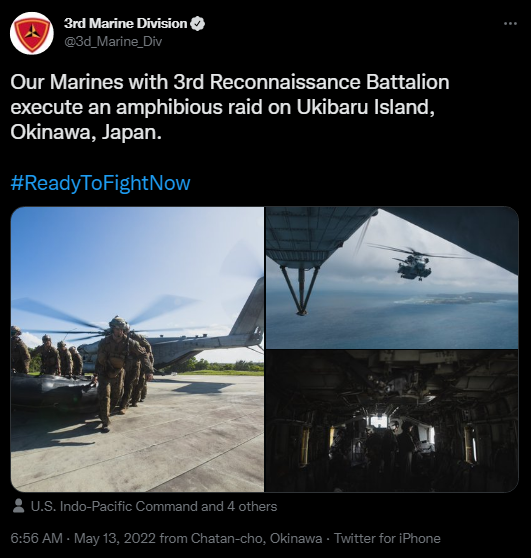
Task: Click the tagged people person icon
Action: pyautogui.click(x=18, y=506)
